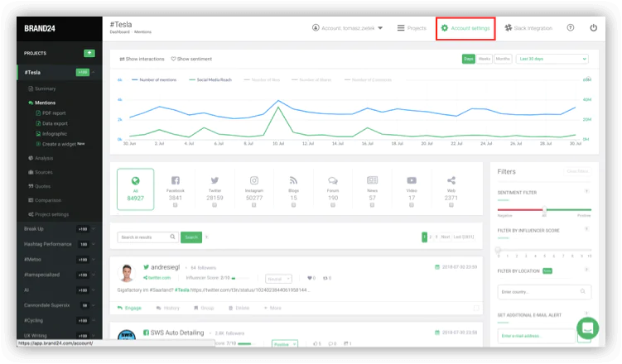Click the Blogs RSS source icon
The width and height of the screenshot is (622, 364).
click(293, 180)
